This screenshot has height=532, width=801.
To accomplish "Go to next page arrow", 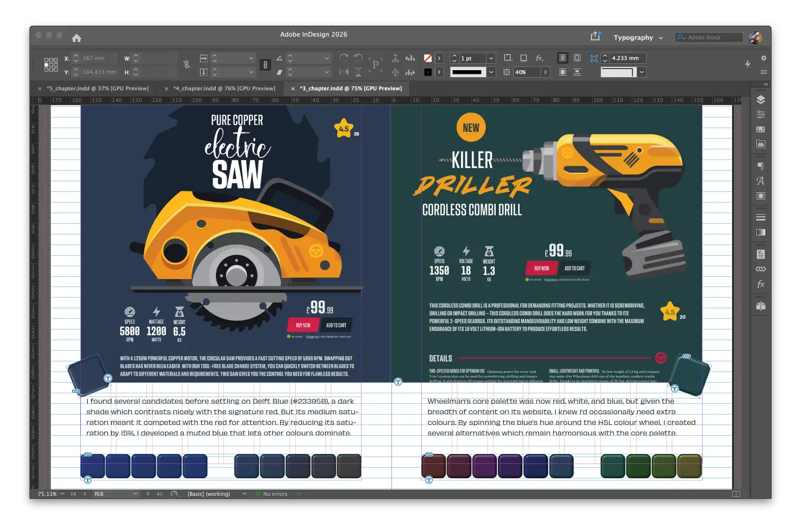I will click(148, 494).
